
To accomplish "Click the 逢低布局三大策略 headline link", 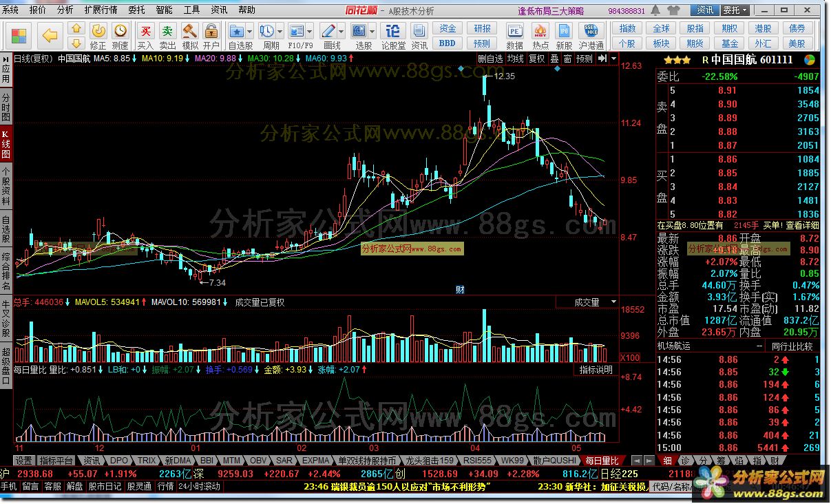I will point(551,10).
